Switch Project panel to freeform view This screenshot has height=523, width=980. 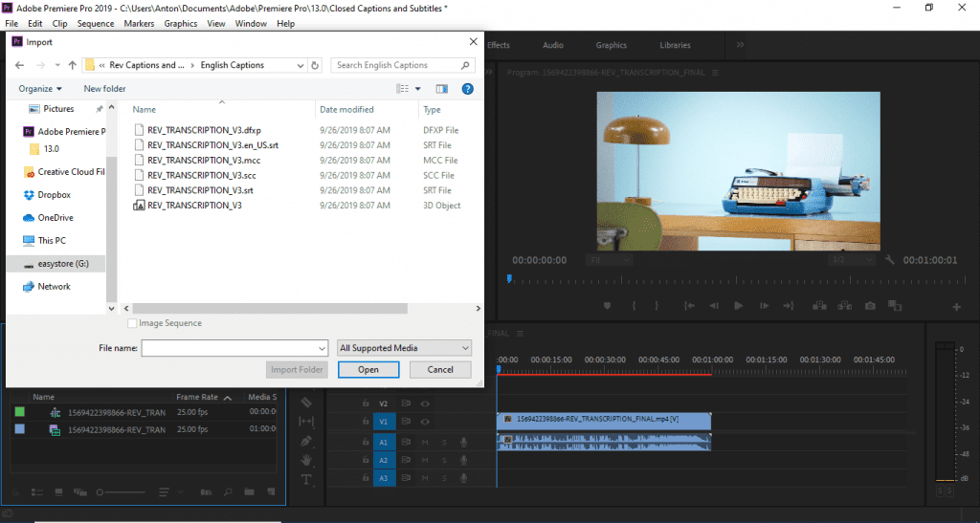[80, 492]
